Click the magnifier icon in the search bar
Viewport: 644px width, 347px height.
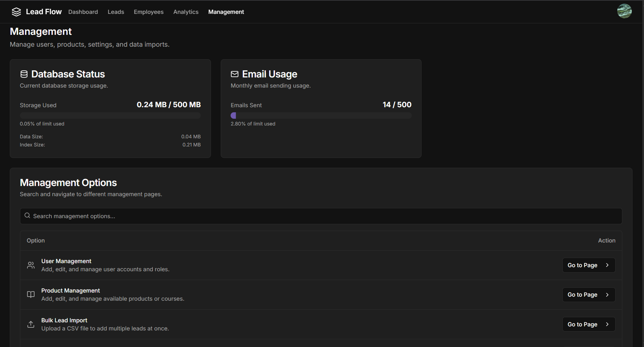pyautogui.click(x=27, y=216)
